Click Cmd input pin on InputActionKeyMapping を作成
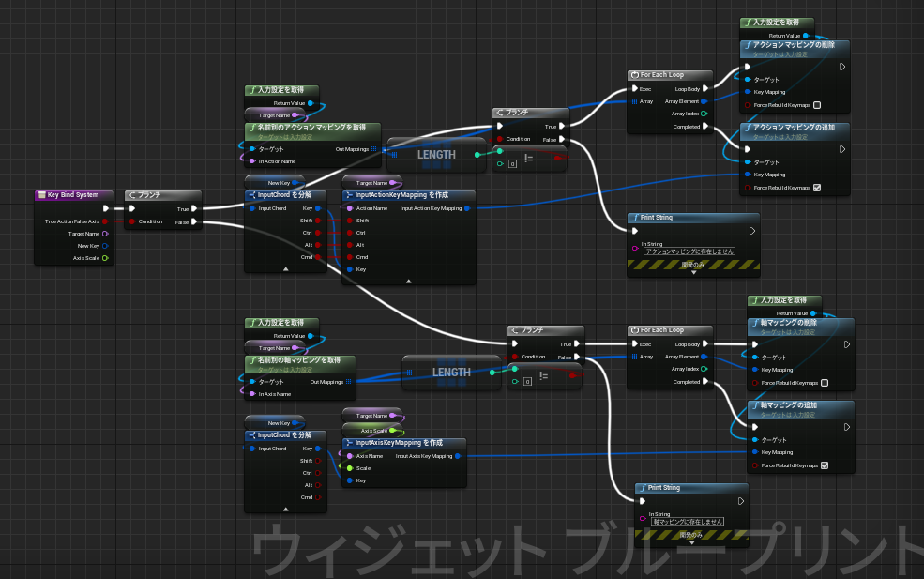The width and height of the screenshot is (924, 579). pyautogui.click(x=350, y=257)
